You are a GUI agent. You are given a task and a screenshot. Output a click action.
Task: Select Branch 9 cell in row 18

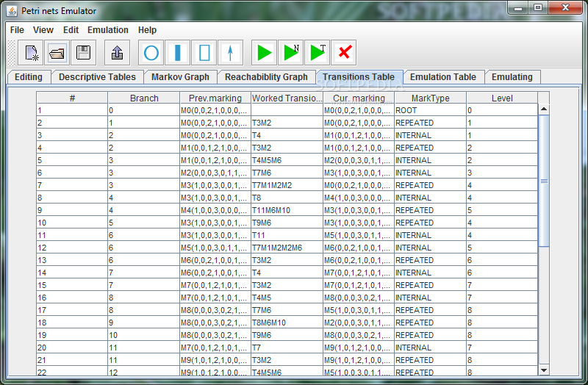(x=144, y=323)
